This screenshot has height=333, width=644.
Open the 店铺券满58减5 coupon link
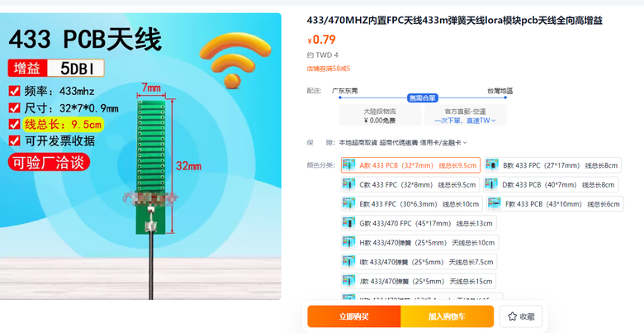(x=328, y=69)
